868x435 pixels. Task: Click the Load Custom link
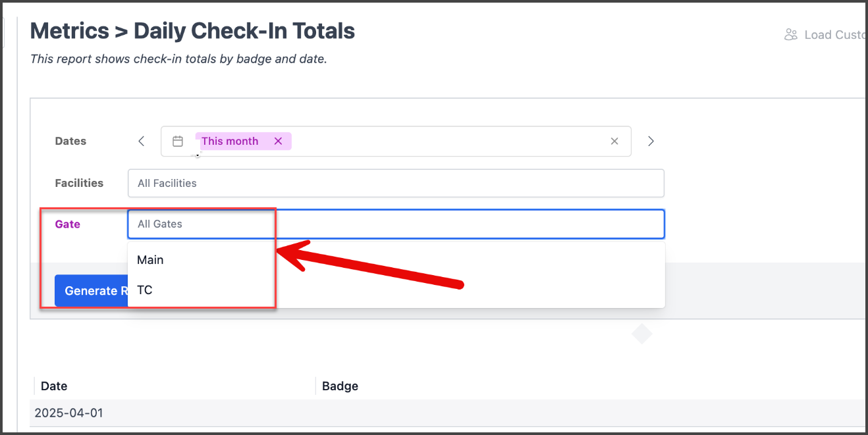(x=834, y=35)
